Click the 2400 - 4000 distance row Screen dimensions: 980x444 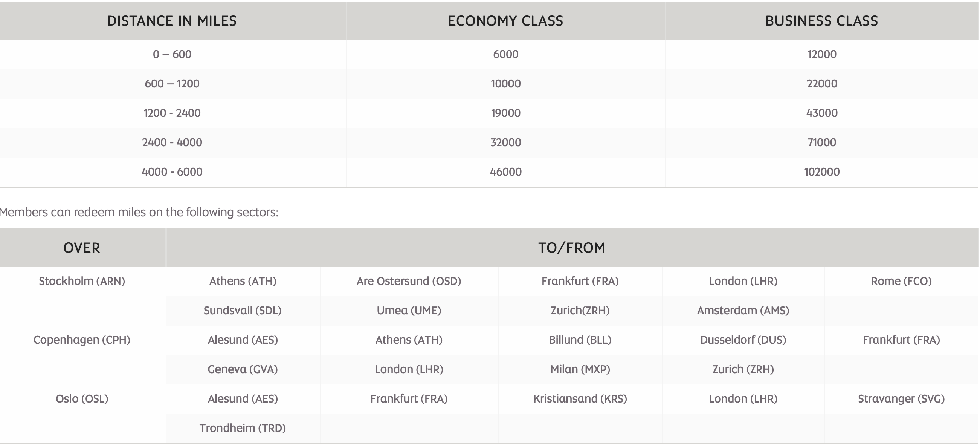pos(172,142)
